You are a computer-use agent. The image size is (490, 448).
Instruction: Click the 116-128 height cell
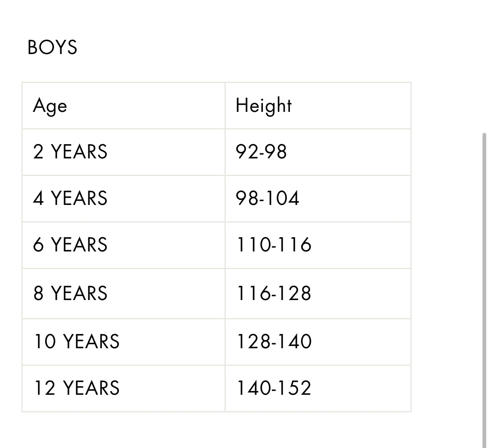coord(274,293)
